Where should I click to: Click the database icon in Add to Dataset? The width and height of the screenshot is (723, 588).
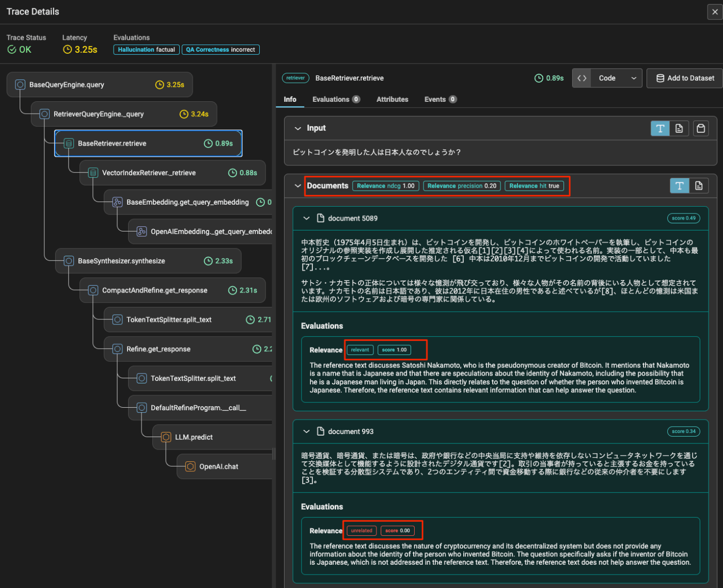[660, 78]
